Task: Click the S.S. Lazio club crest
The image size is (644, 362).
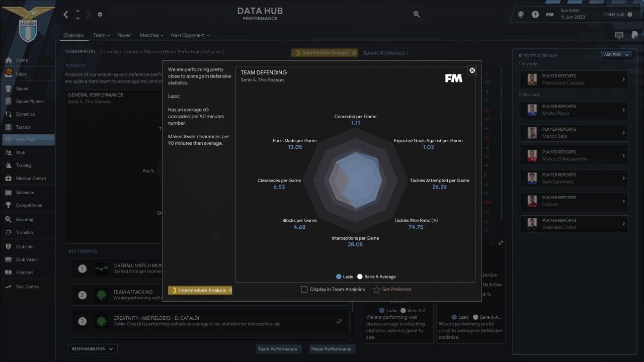Action: 28,24
